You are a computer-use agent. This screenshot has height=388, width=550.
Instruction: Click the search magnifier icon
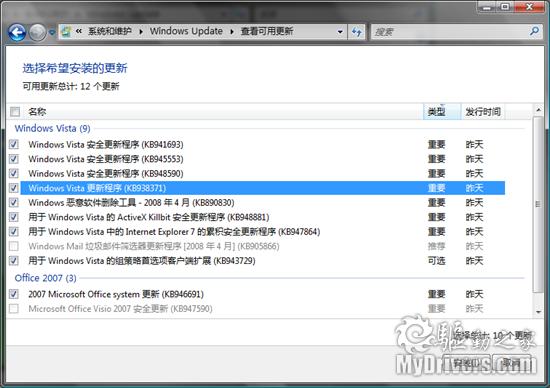tap(535, 32)
